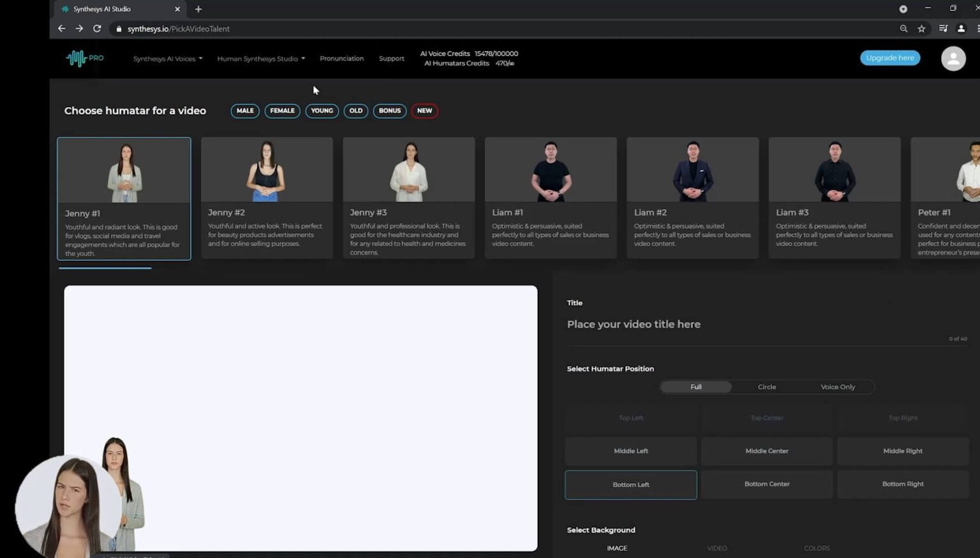The image size is (980, 558).
Task: Click the humatar list horizontal scrollbar
Action: (105, 268)
